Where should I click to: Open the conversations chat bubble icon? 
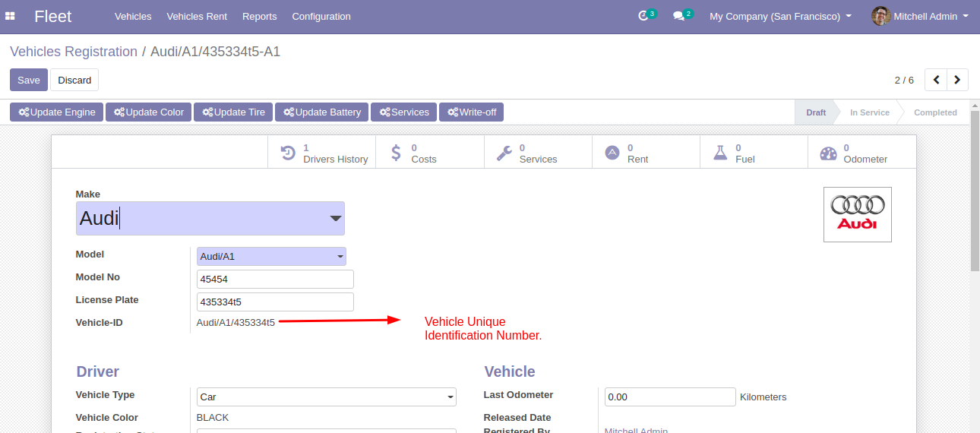679,16
